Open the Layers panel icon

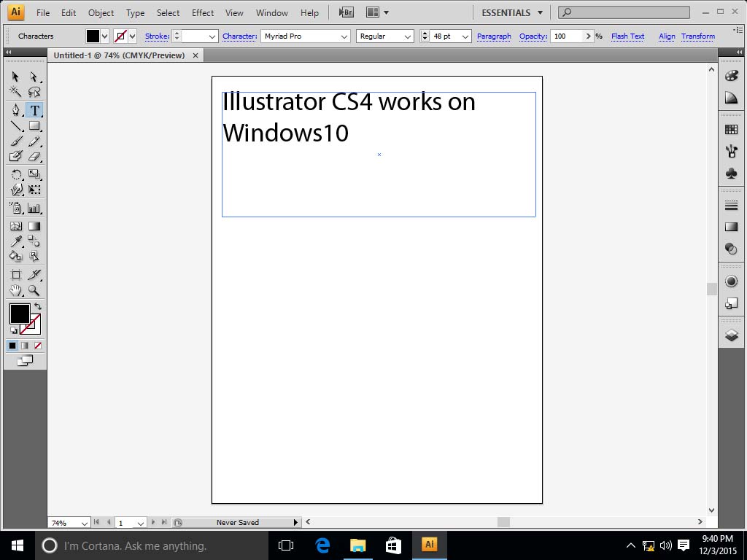click(731, 335)
